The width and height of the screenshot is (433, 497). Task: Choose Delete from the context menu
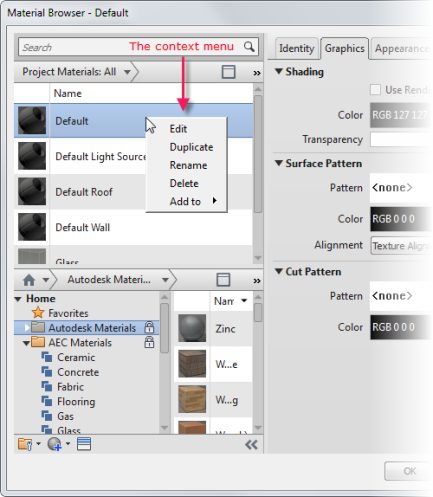point(184,183)
